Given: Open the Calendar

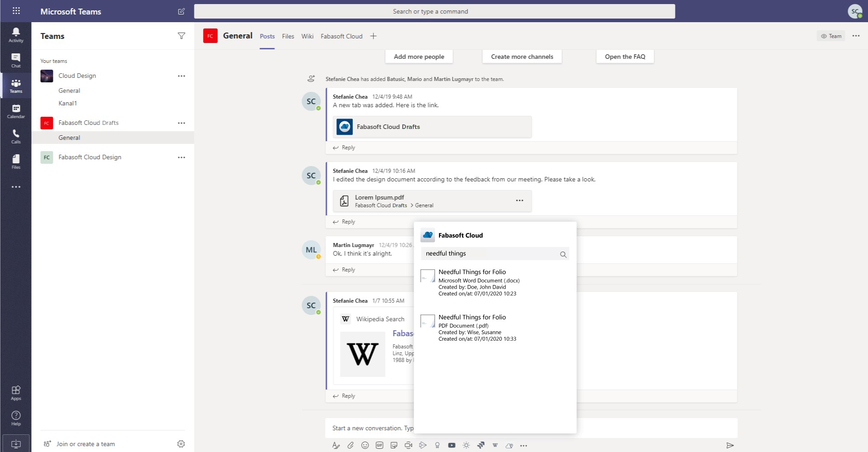Looking at the screenshot, I should tap(16, 111).
